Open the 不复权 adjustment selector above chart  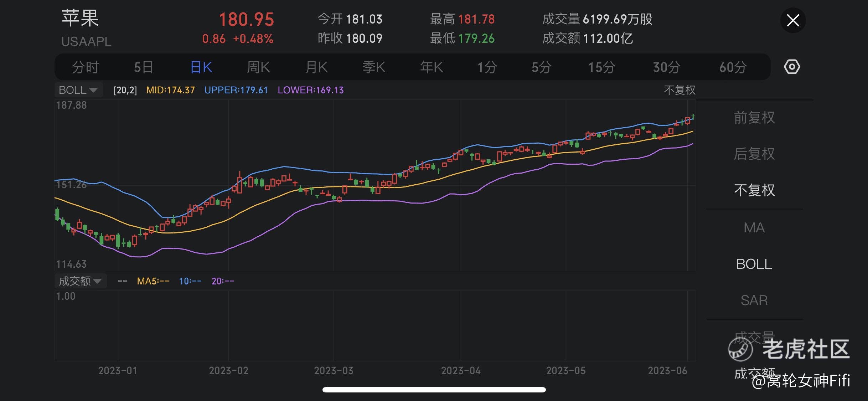point(680,90)
